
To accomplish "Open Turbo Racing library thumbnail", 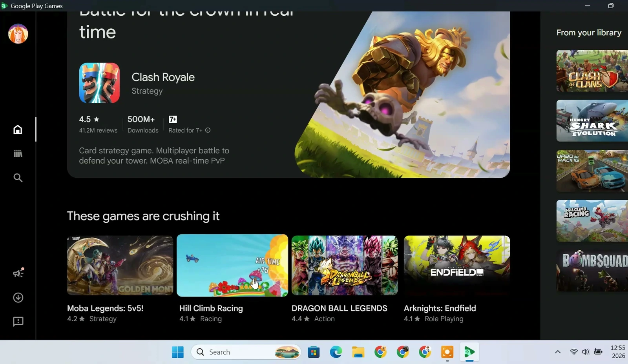I will (x=592, y=171).
